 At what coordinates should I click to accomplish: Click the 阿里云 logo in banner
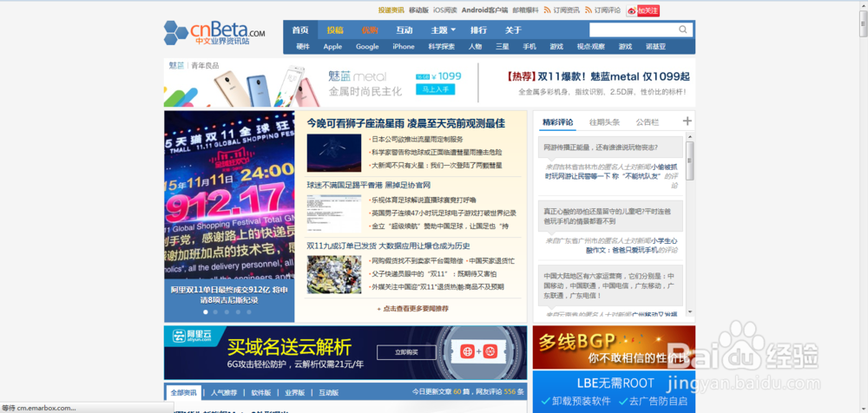(192, 335)
